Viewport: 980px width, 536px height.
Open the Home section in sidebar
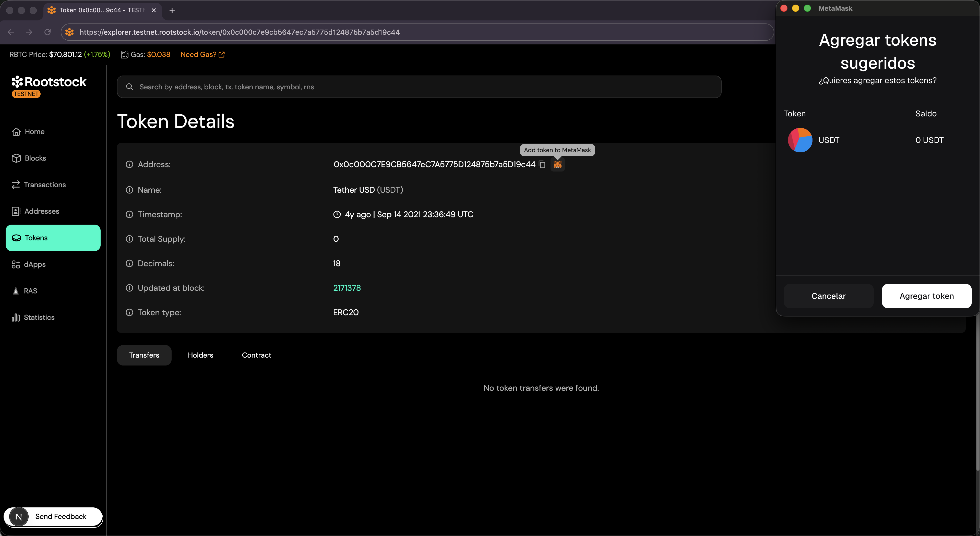click(x=34, y=131)
